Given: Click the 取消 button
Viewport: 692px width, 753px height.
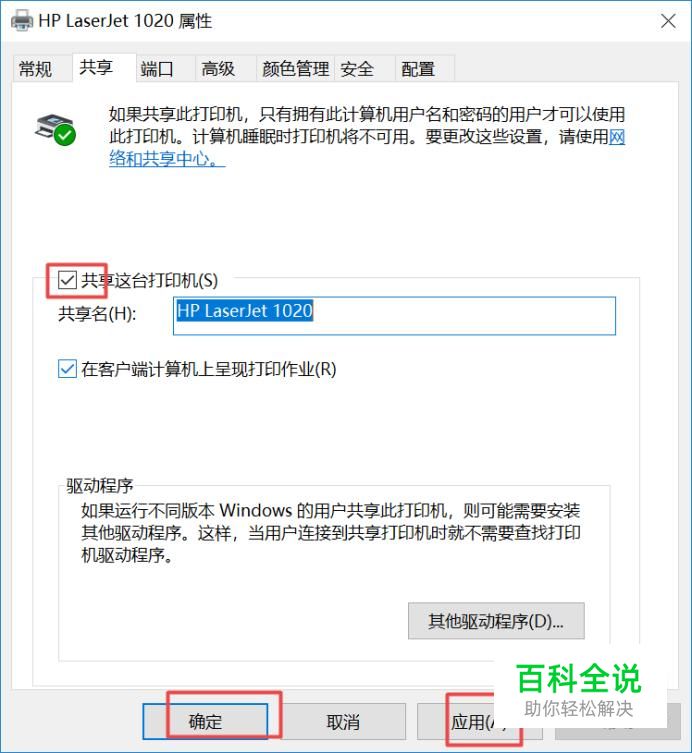Looking at the screenshot, I should coord(343,721).
